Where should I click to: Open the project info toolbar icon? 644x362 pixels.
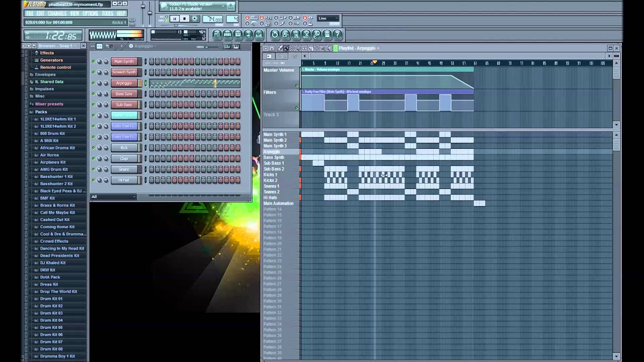pos(327,35)
